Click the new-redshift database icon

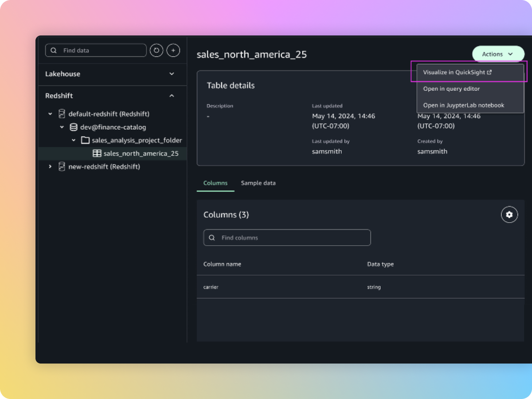point(62,167)
